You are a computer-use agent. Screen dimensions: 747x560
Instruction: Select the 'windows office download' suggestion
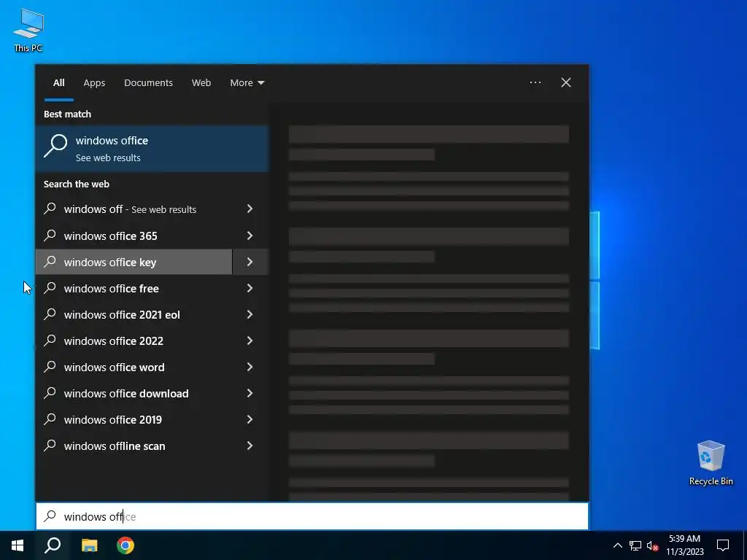click(134, 393)
